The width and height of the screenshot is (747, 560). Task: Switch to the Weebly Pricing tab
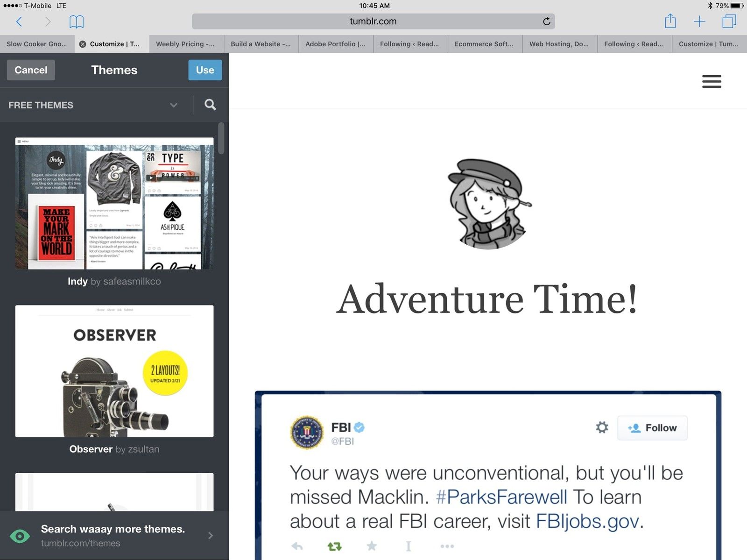click(x=186, y=44)
